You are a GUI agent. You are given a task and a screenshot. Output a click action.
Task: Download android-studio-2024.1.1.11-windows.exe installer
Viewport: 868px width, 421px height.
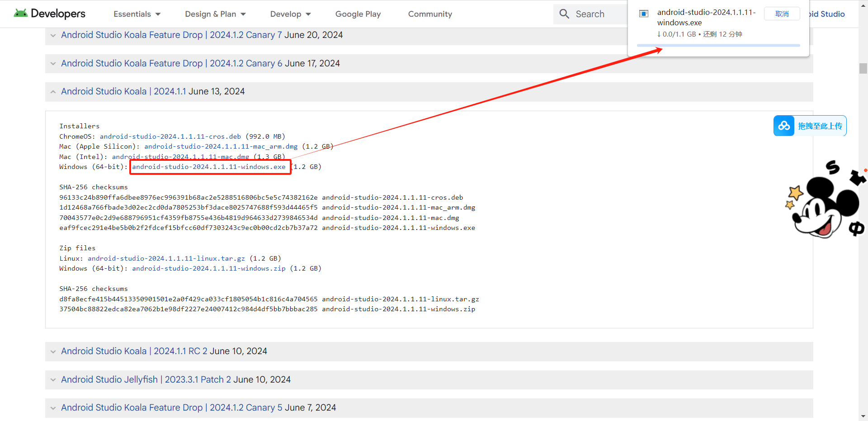[x=210, y=167]
